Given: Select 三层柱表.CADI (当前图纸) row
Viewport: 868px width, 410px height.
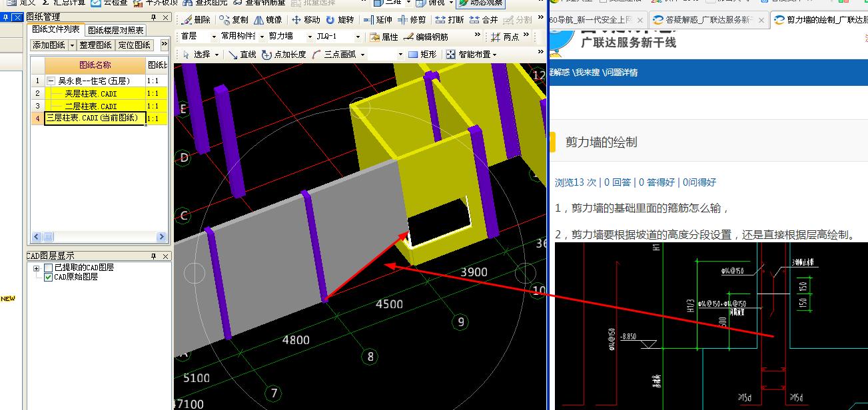Looking at the screenshot, I should point(95,118).
